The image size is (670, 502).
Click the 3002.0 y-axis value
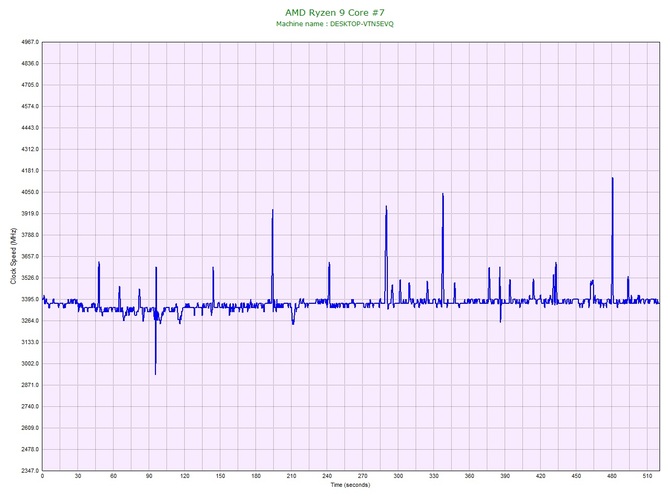pyautogui.click(x=30, y=364)
